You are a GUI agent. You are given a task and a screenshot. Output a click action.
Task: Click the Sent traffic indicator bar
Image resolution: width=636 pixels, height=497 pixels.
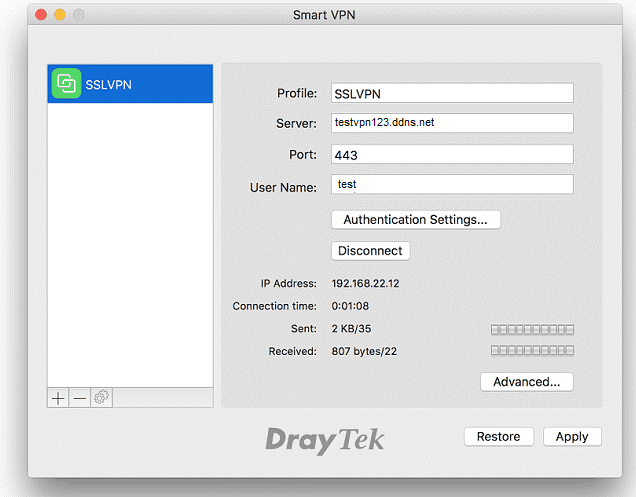532,329
